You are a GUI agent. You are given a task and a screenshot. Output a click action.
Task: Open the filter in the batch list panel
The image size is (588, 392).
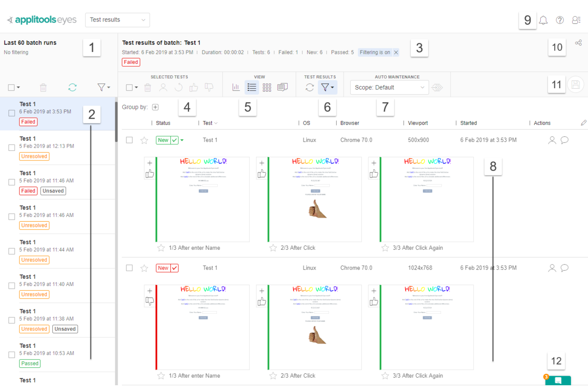pyautogui.click(x=102, y=87)
